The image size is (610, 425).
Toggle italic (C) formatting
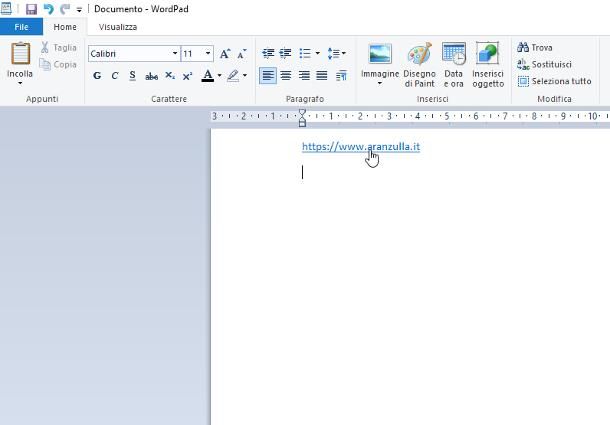click(115, 76)
